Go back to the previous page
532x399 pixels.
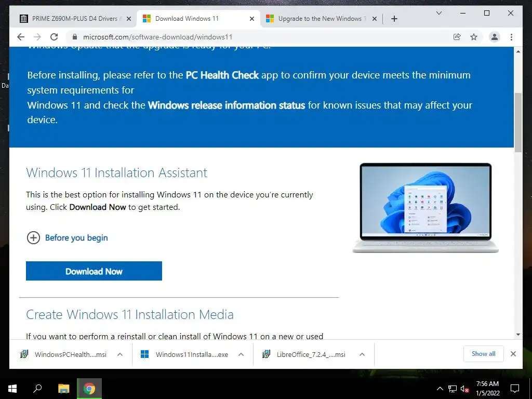coord(21,37)
